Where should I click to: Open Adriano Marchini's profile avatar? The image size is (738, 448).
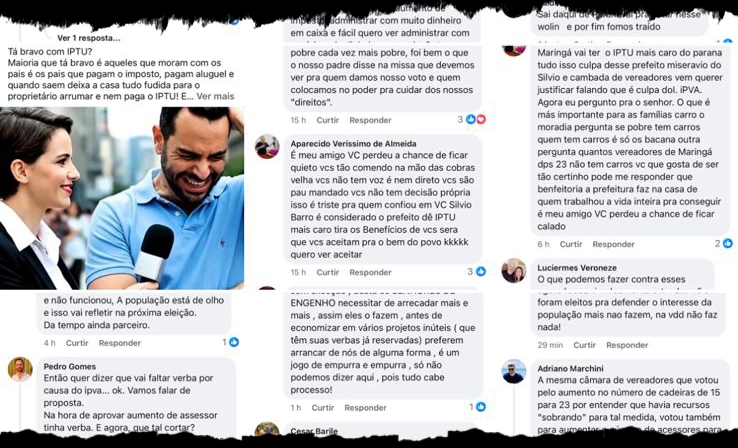point(513,372)
